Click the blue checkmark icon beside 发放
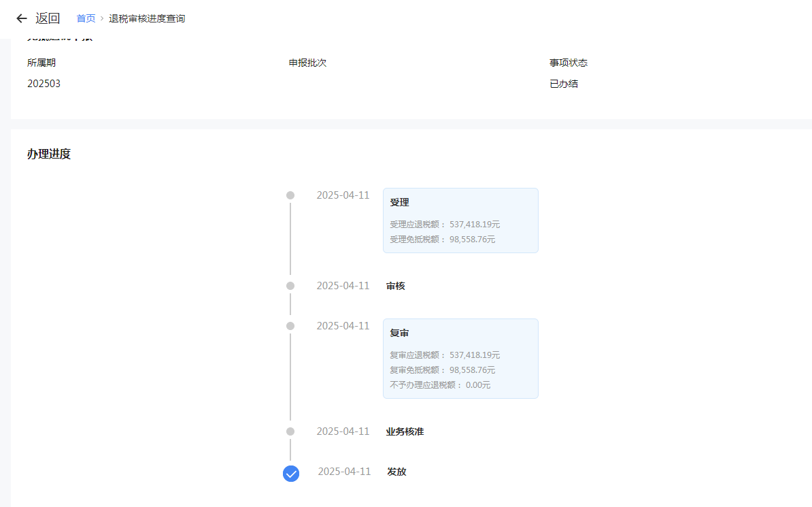 (291, 473)
